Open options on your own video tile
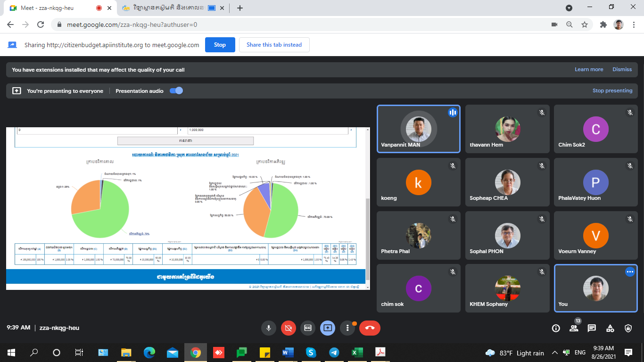 click(630, 272)
